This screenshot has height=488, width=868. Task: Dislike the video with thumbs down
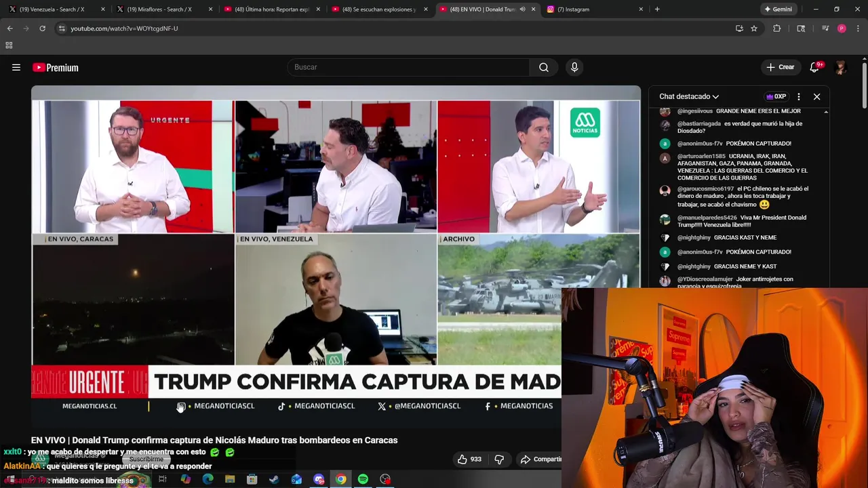[499, 460]
